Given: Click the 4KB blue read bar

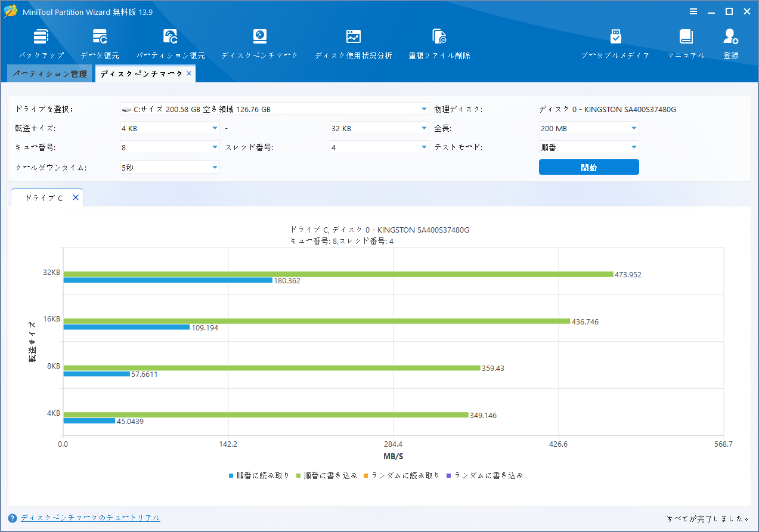Looking at the screenshot, I should click(x=89, y=420).
